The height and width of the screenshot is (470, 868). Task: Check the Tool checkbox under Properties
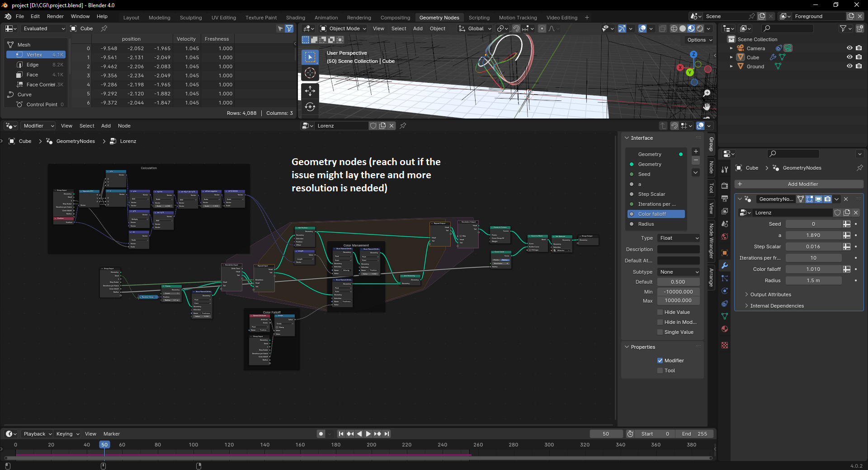point(660,370)
